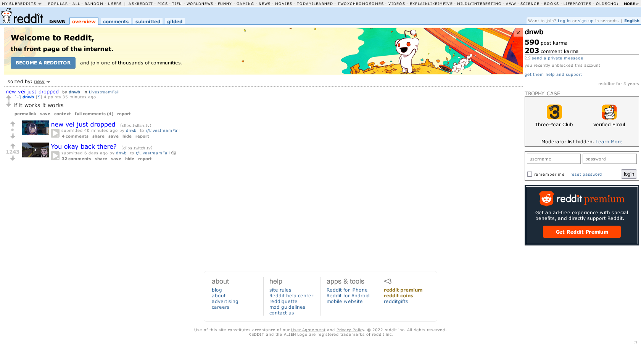Share the 'You okay back there?' post
The image size is (641, 364).
tap(101, 159)
